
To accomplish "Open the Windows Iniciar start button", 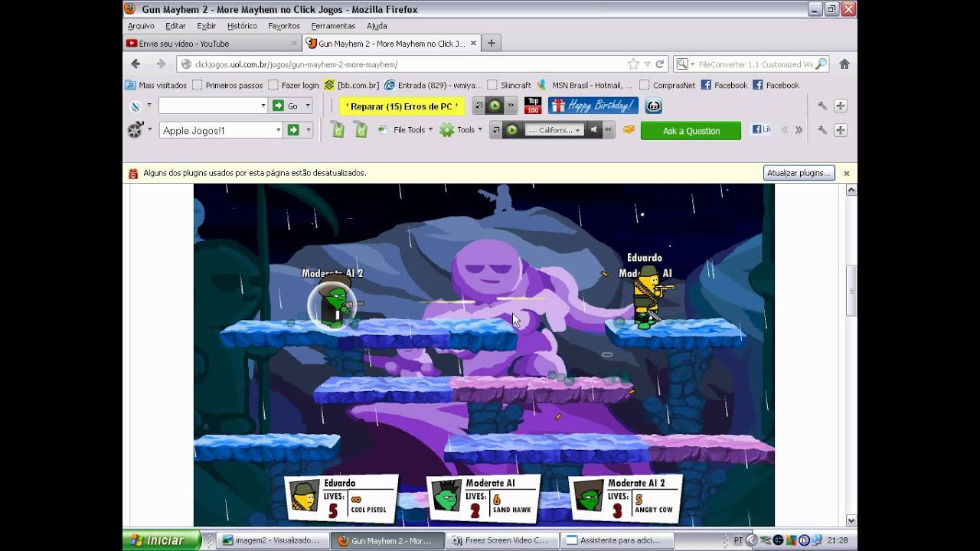I will (x=161, y=540).
